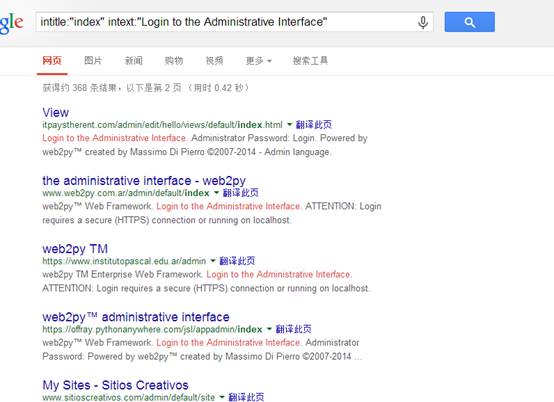
Task: Open the "web2py TM" result link
Action: [x=75, y=249]
